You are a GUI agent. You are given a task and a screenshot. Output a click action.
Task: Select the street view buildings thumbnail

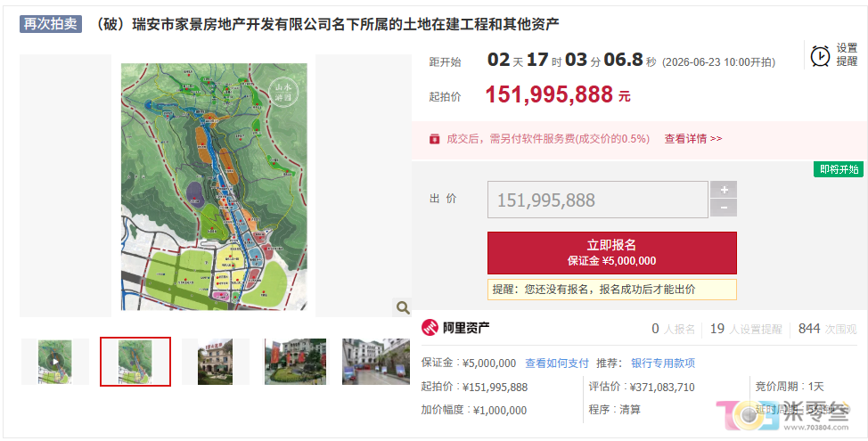[x=376, y=362]
